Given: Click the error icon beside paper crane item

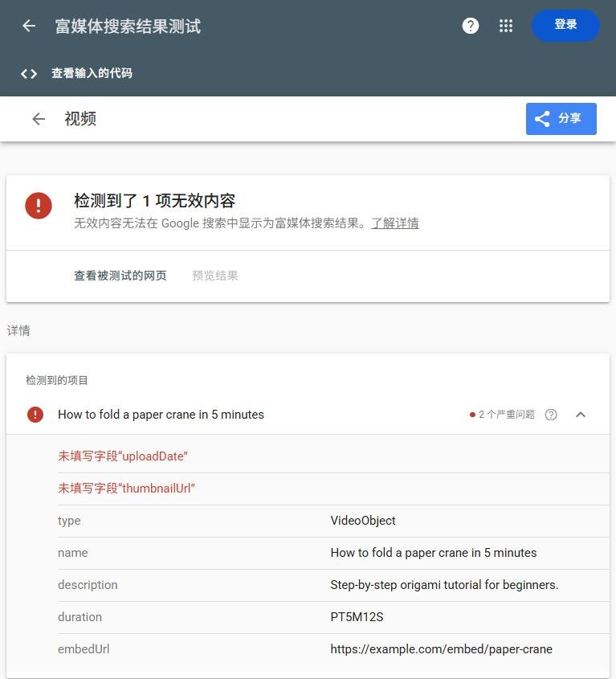Looking at the screenshot, I should pyautogui.click(x=35, y=415).
